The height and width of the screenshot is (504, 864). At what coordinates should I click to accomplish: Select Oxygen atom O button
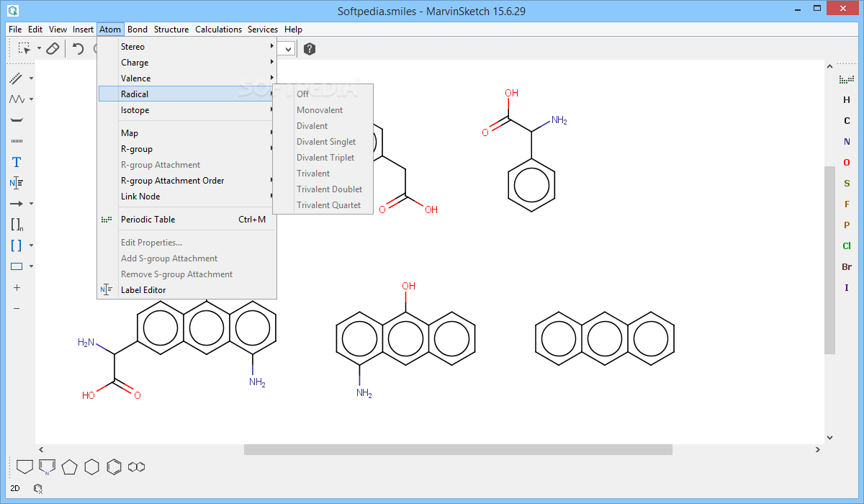847,163
